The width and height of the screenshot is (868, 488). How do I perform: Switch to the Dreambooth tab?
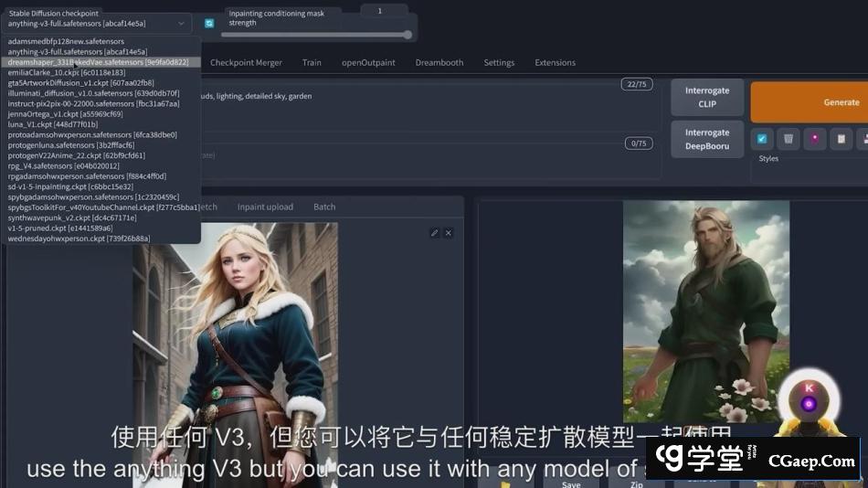(439, 63)
